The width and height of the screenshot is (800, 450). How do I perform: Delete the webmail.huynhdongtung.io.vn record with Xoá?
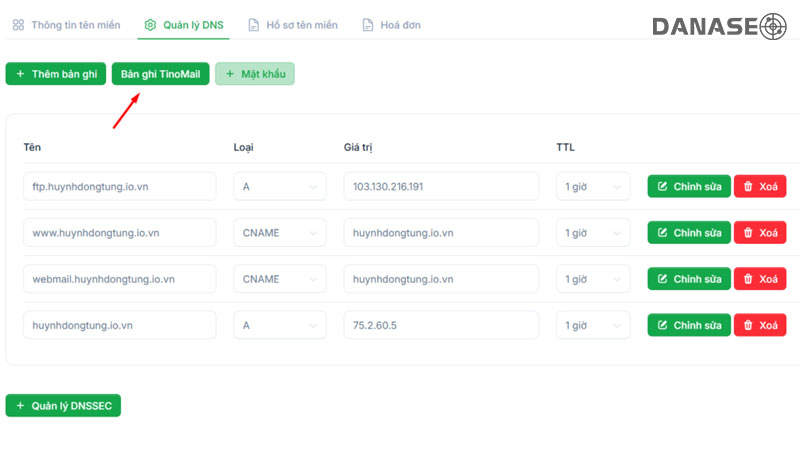(760, 279)
